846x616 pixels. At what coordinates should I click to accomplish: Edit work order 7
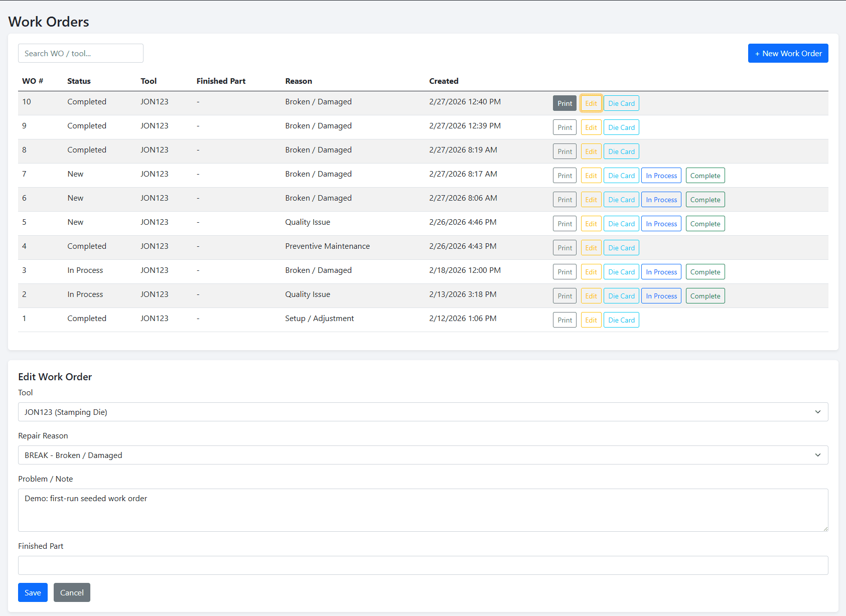591,175
